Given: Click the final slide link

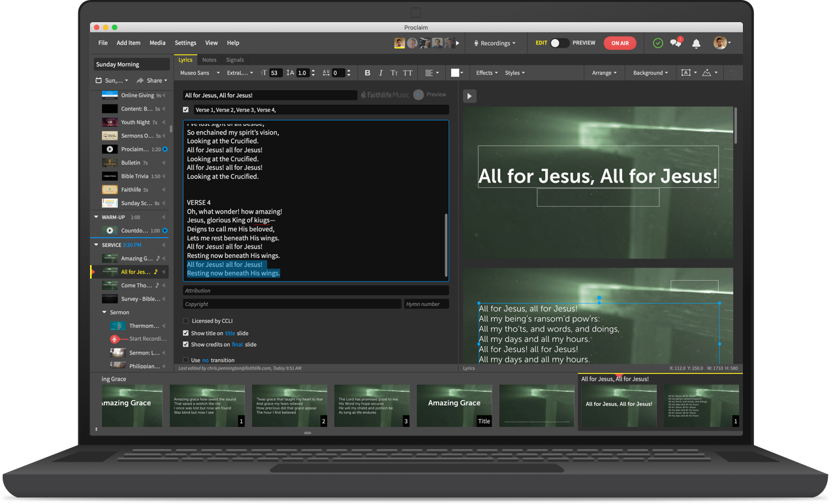Looking at the screenshot, I should [x=237, y=345].
